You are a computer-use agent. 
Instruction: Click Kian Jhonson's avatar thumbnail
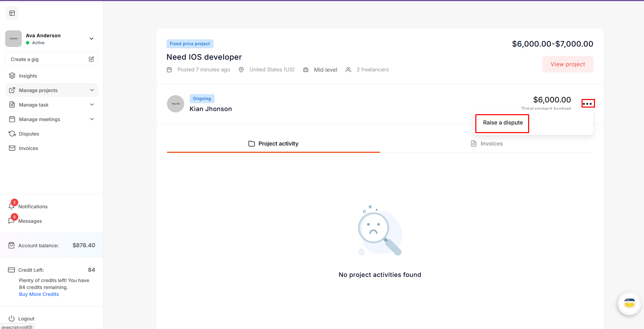(x=176, y=104)
